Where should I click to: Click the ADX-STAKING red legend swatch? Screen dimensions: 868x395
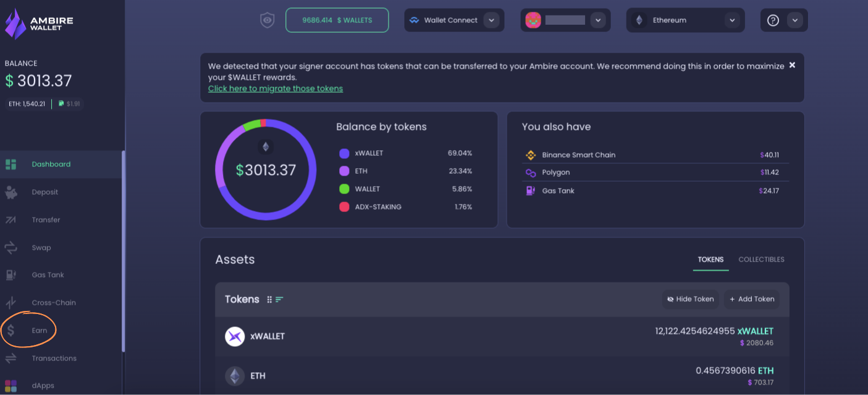pyautogui.click(x=344, y=207)
